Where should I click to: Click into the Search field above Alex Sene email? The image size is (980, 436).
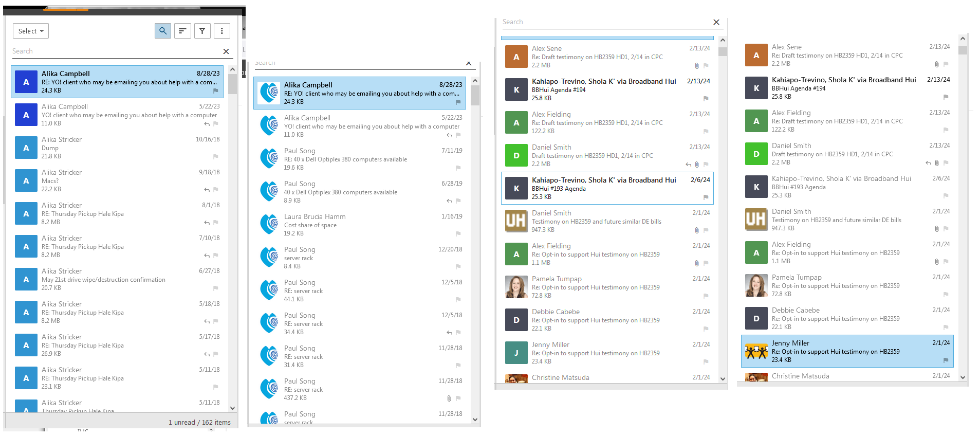point(601,22)
